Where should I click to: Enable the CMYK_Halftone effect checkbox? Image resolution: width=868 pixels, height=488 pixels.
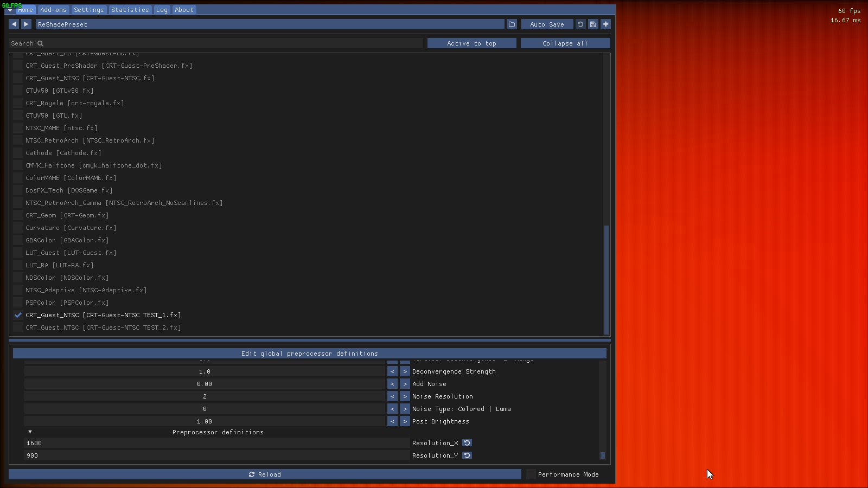pyautogui.click(x=18, y=165)
